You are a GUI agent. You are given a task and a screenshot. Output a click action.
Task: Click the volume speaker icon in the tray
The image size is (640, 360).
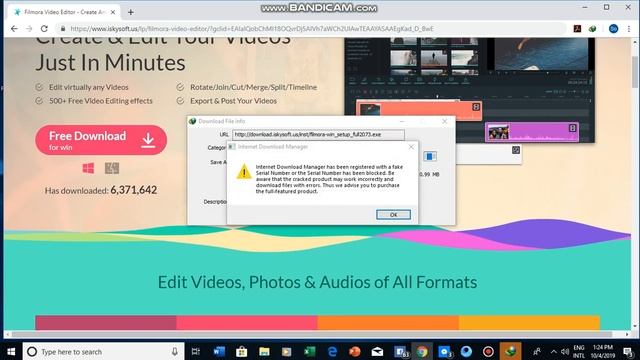point(565,351)
